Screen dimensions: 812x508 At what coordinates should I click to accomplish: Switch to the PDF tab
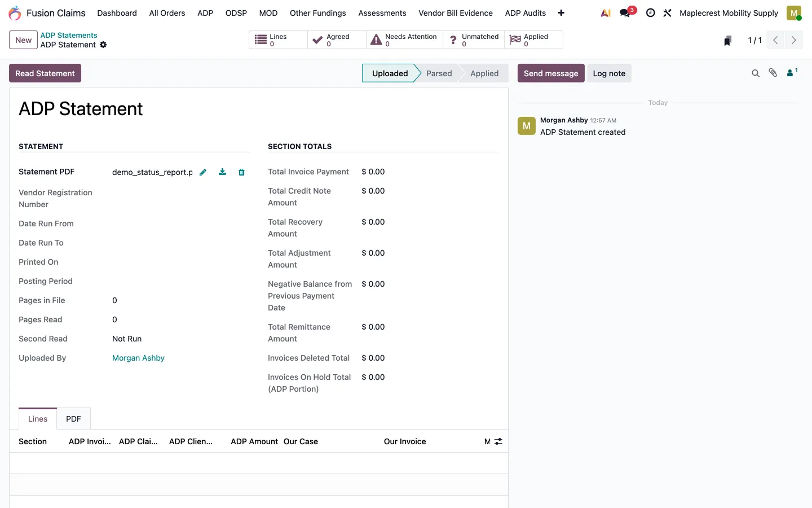click(73, 419)
